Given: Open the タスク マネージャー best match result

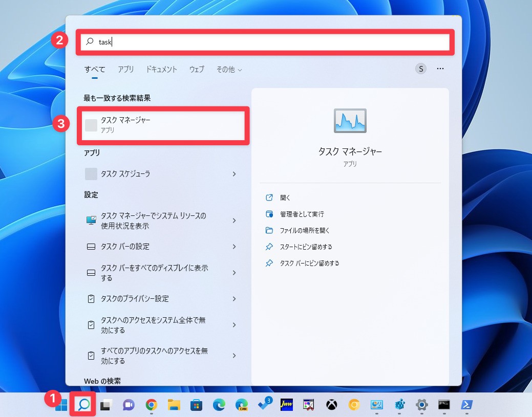Looking at the screenshot, I should click(x=163, y=125).
